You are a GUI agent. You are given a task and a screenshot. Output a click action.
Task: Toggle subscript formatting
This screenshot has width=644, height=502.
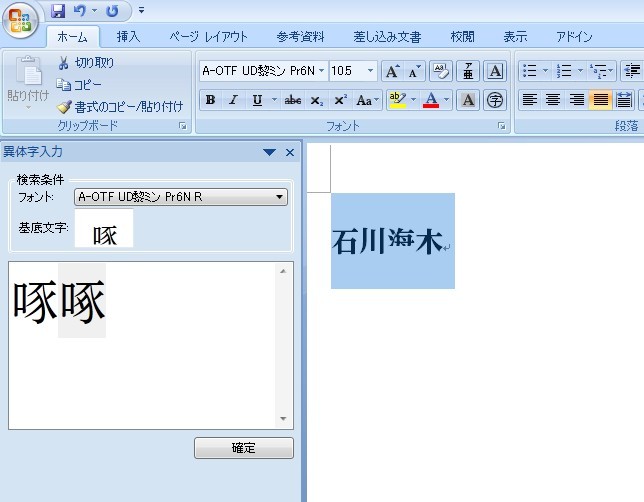click(x=316, y=100)
